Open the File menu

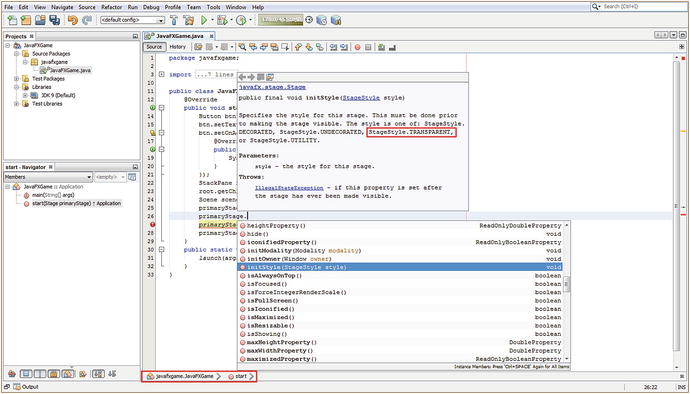click(9, 7)
